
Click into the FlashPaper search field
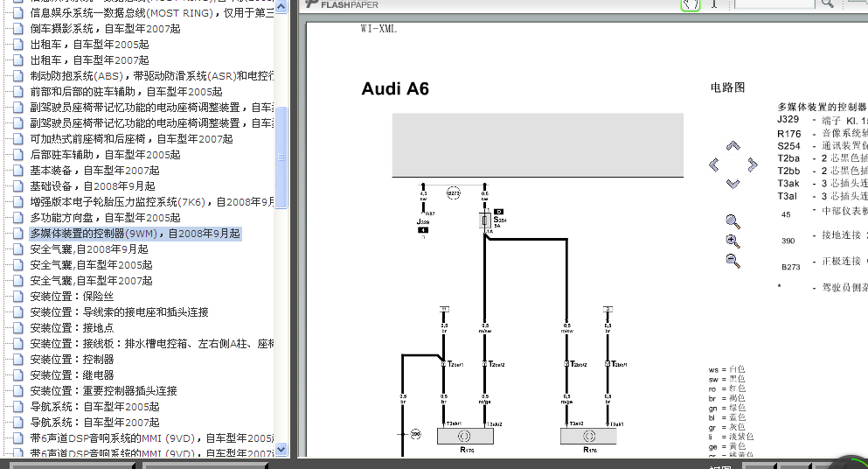(x=775, y=3)
